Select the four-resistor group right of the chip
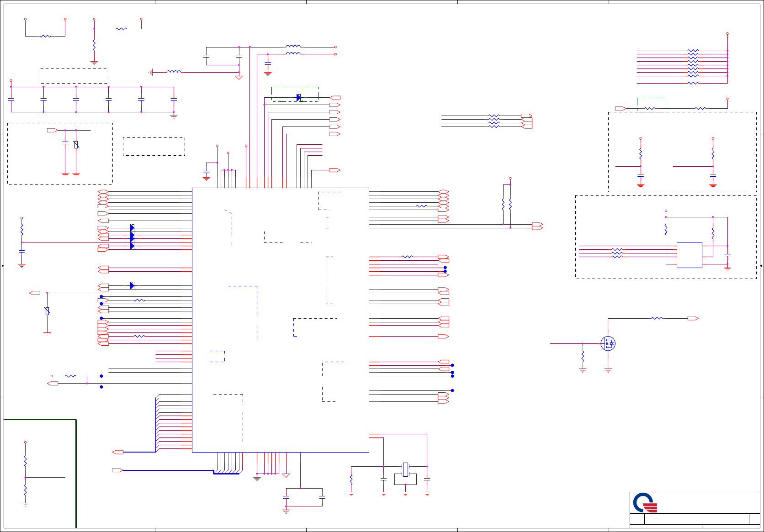The image size is (764, 532). coord(494,121)
